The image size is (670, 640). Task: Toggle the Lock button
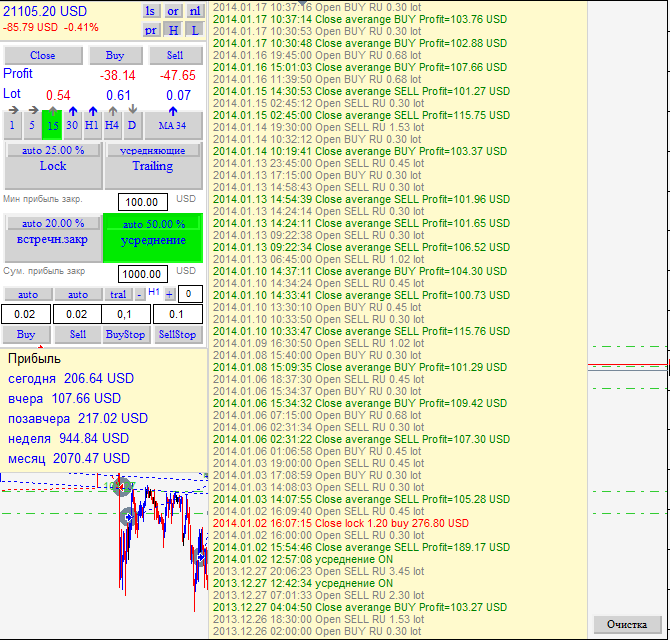(x=53, y=171)
